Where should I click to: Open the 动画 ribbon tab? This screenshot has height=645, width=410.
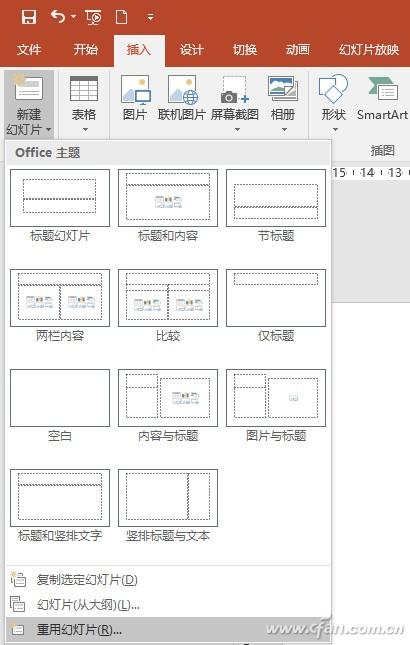pos(298,50)
